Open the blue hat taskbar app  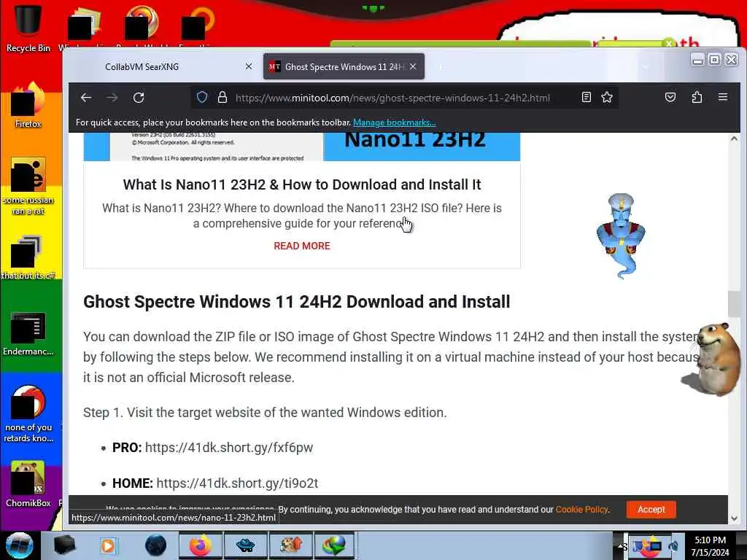pos(245,545)
